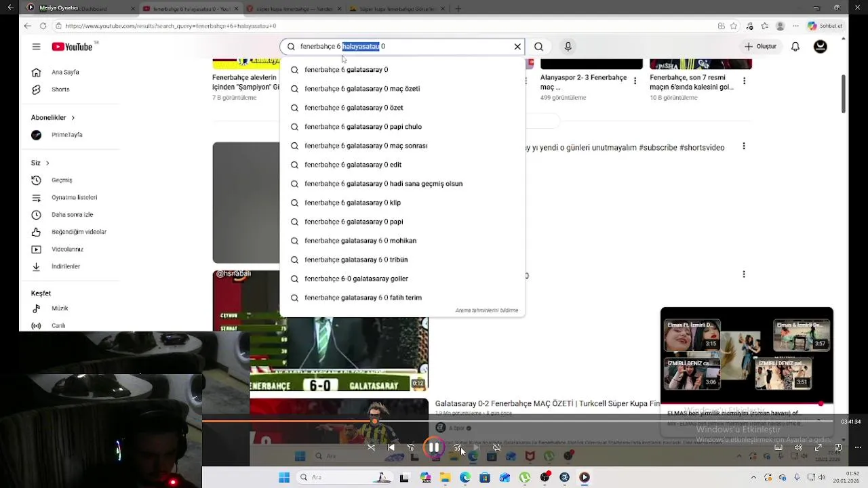Open Shorts from the sidebar
The width and height of the screenshot is (868, 488).
pos(60,89)
